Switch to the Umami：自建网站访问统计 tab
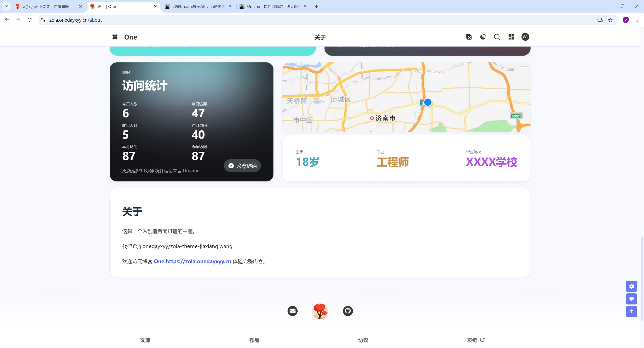This screenshot has height=348, width=644. coord(273,7)
